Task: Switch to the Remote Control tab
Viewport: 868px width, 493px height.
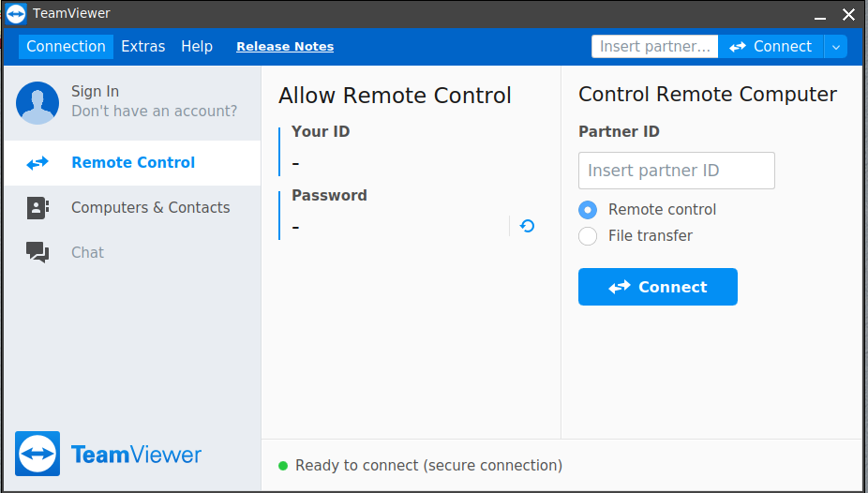Action: [x=132, y=163]
